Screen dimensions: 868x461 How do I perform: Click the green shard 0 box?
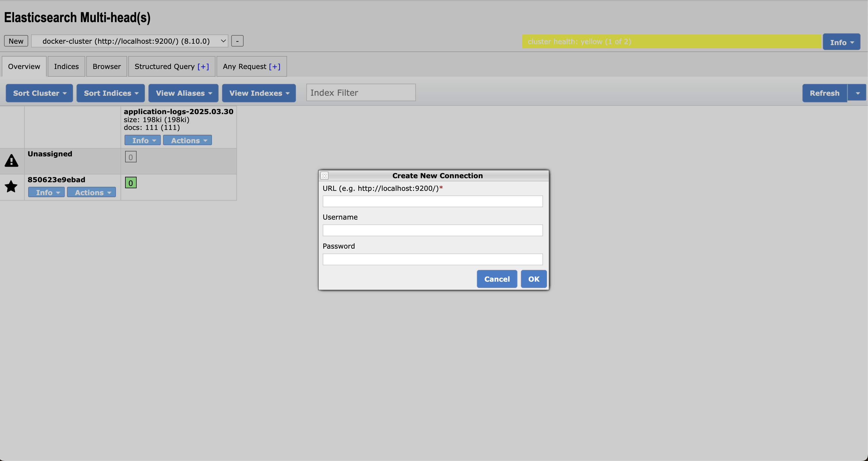(x=131, y=183)
